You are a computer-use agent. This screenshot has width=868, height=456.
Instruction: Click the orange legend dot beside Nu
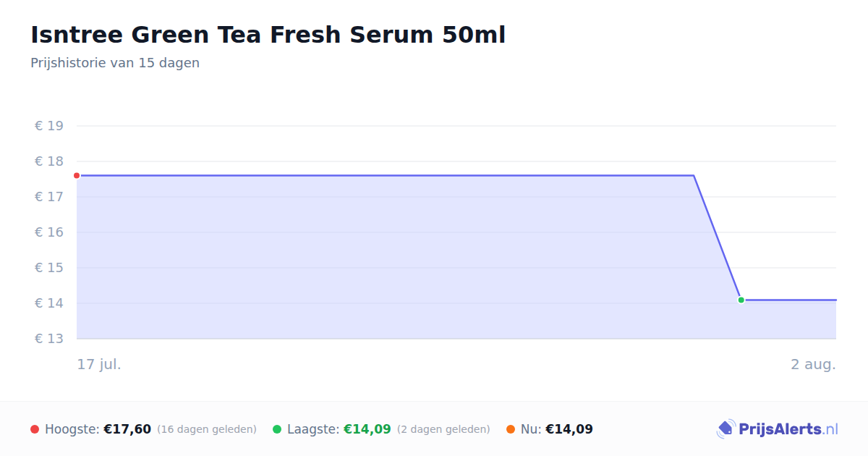[x=511, y=429]
